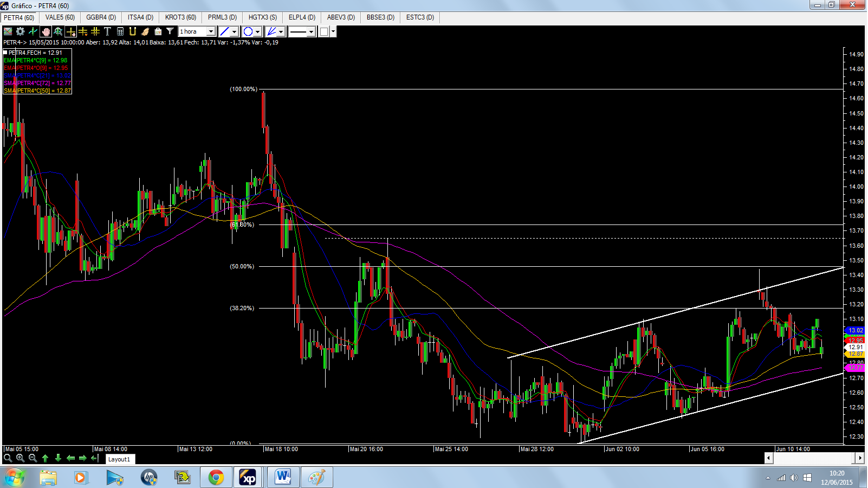Expand the line tool dropdown arrow
Image resolution: width=868 pixels, height=488 pixels.
click(x=235, y=31)
